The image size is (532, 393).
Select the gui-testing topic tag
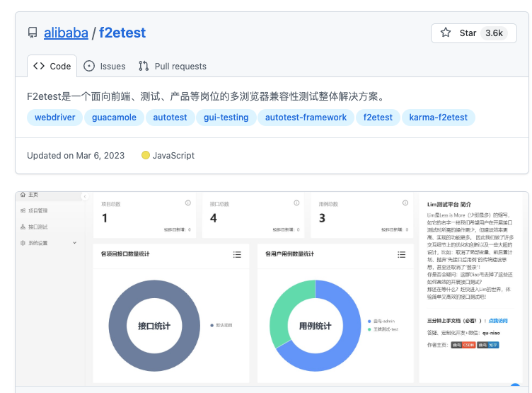(x=226, y=118)
